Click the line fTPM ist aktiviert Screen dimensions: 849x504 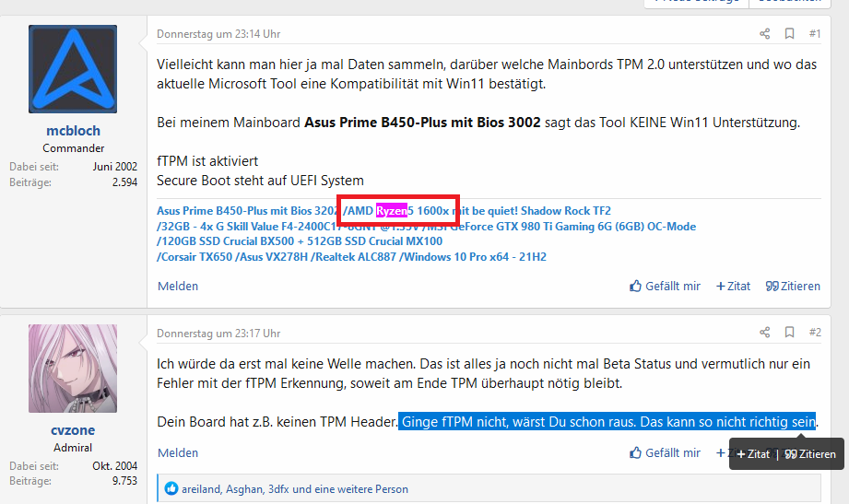click(207, 160)
